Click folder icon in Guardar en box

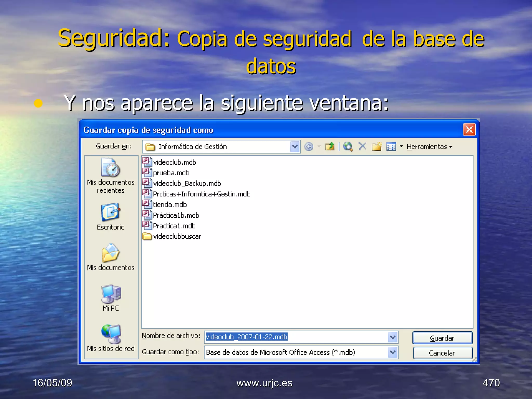click(150, 147)
